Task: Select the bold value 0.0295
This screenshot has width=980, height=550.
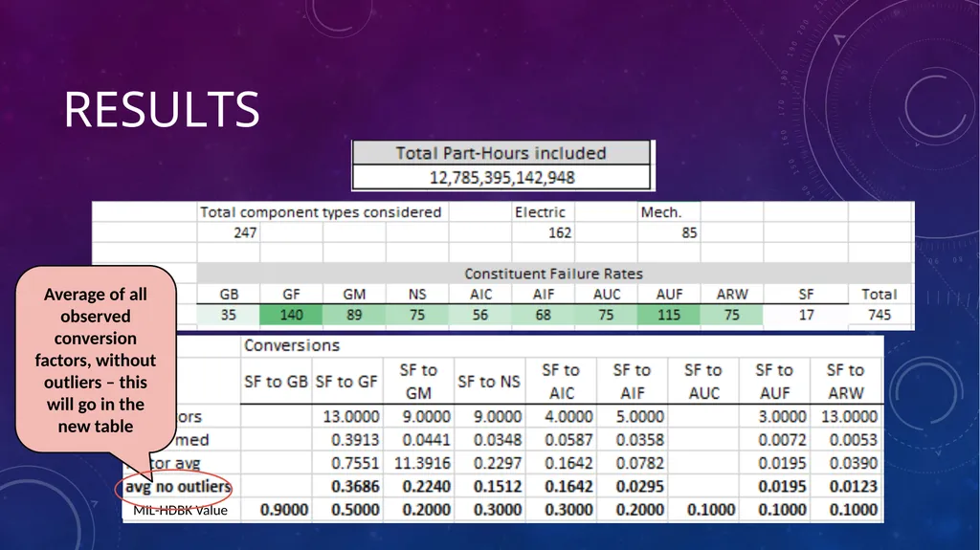Action: 639,486
